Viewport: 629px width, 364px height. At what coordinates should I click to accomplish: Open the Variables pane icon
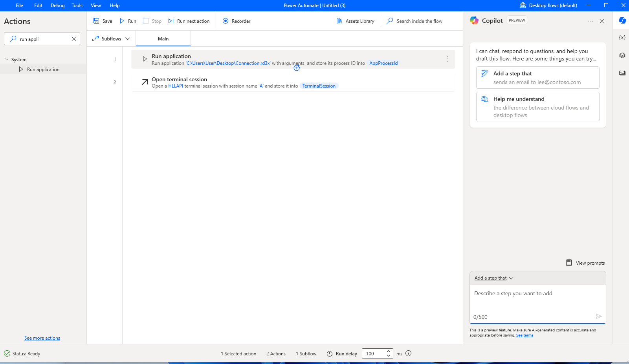[622, 38]
